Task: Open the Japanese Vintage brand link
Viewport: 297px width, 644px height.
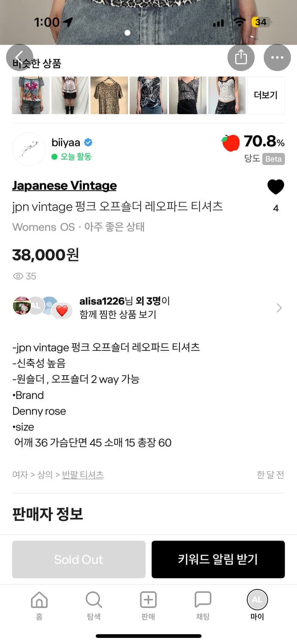Action: pos(64,185)
